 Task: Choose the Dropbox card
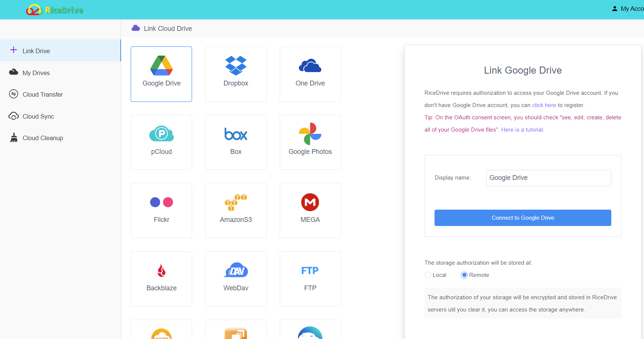coord(236,74)
